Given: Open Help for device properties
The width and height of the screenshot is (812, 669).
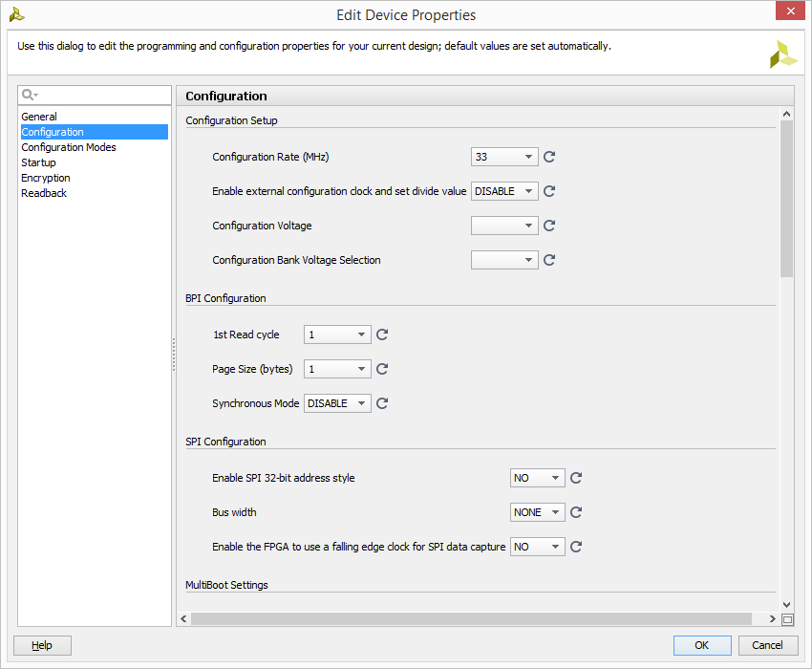Looking at the screenshot, I should pos(42,645).
